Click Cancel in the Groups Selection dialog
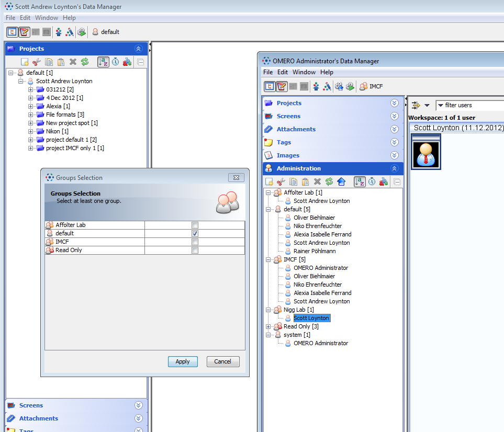 click(x=223, y=361)
